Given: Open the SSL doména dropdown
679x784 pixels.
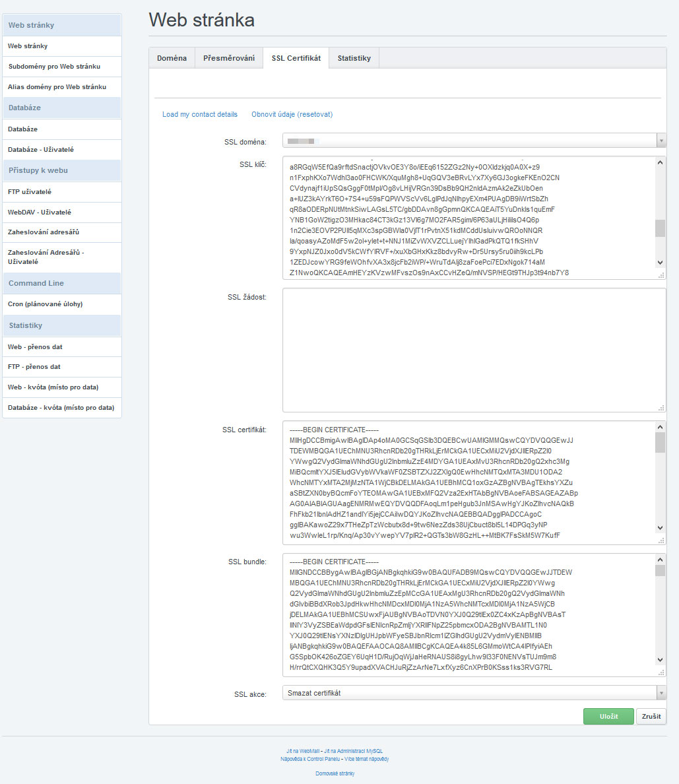Looking at the screenshot, I should [x=474, y=141].
